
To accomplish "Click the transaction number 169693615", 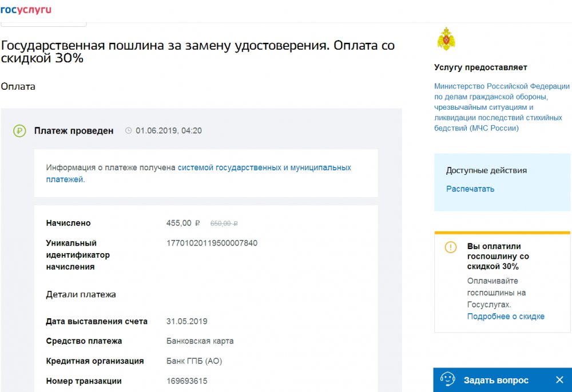I will 186,381.
